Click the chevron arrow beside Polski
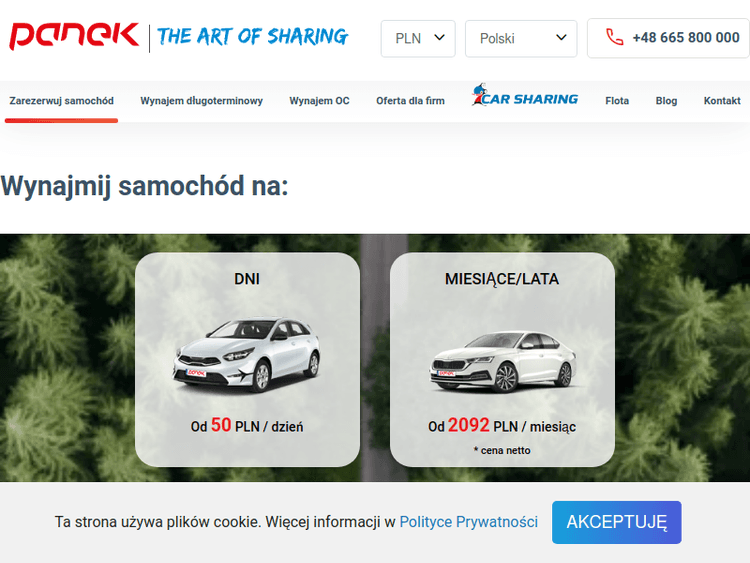Viewport: 750px width, 563px height. [x=562, y=37]
